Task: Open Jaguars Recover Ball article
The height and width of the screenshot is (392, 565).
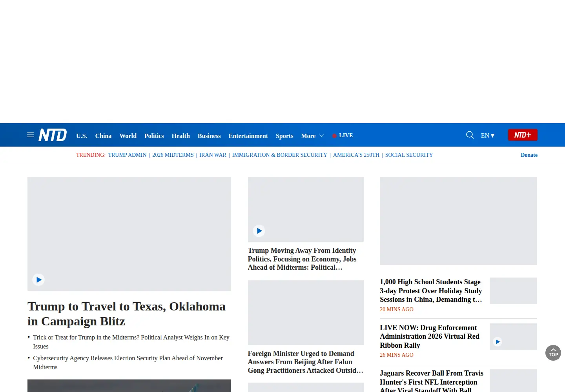Action: [432, 381]
